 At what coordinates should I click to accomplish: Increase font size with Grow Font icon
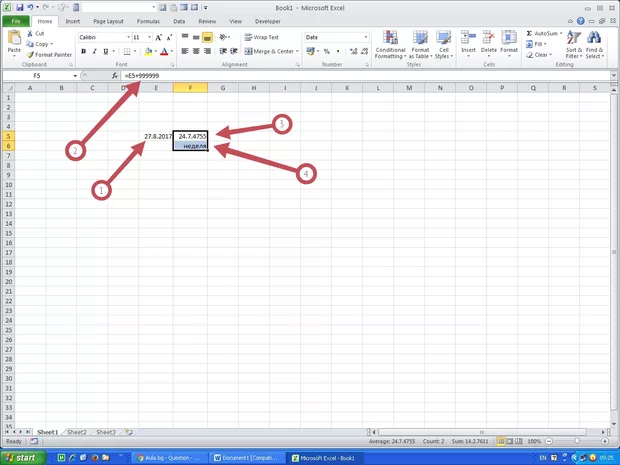pos(159,38)
